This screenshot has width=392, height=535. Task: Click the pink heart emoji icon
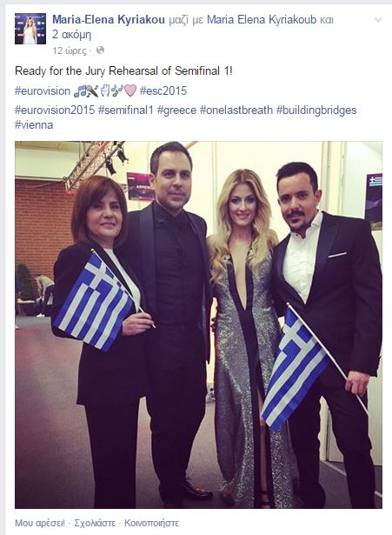click(130, 90)
